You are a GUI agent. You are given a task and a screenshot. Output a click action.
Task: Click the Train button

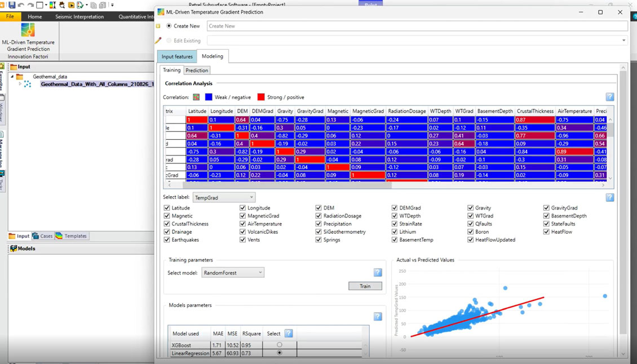coord(365,286)
